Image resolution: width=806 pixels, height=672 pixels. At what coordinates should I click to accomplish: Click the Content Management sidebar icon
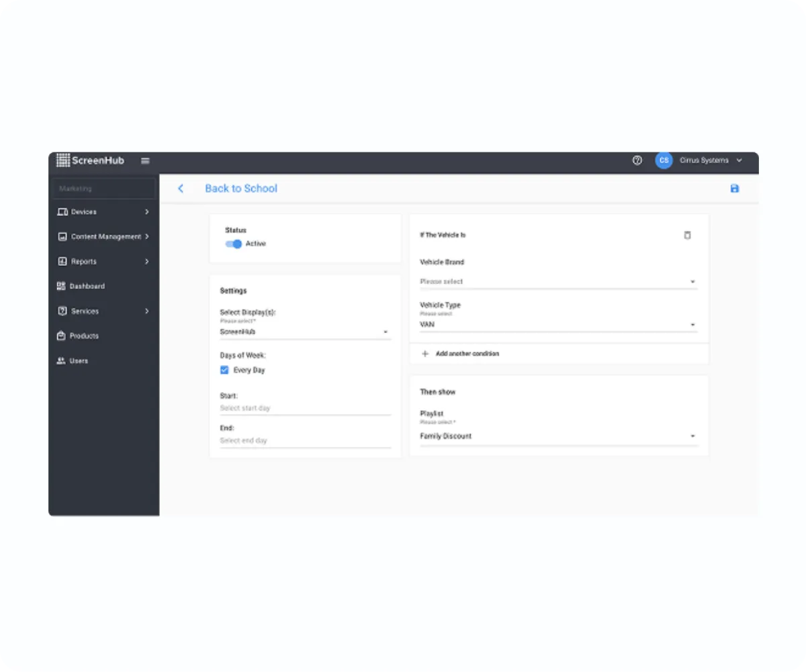(x=62, y=237)
